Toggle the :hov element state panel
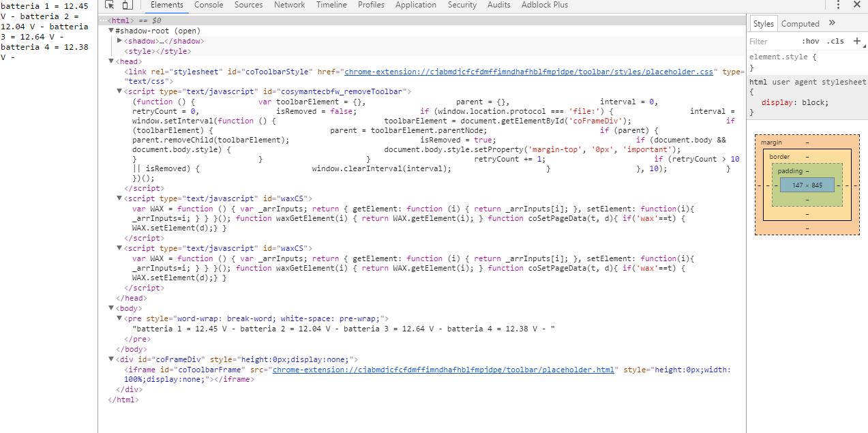Screen dimensions: 868x433 pyautogui.click(x=811, y=41)
